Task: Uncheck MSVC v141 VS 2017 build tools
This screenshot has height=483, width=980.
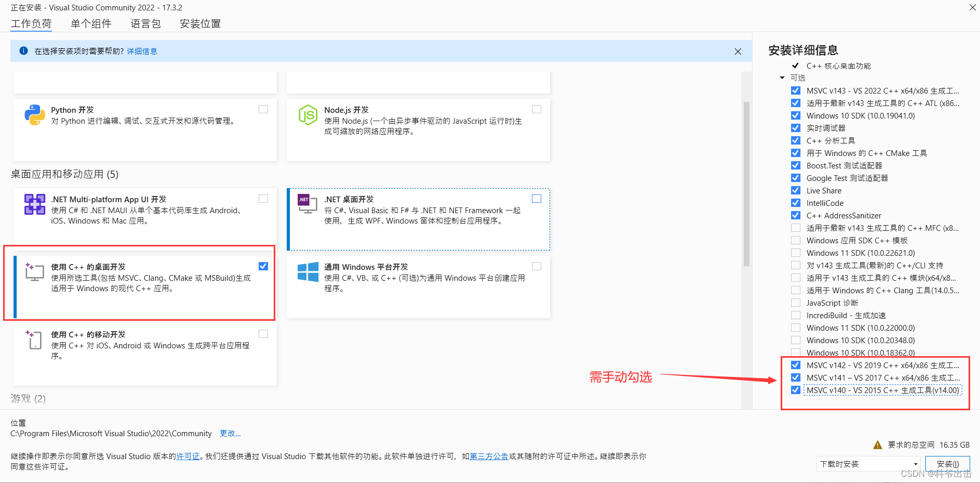Action: point(796,377)
